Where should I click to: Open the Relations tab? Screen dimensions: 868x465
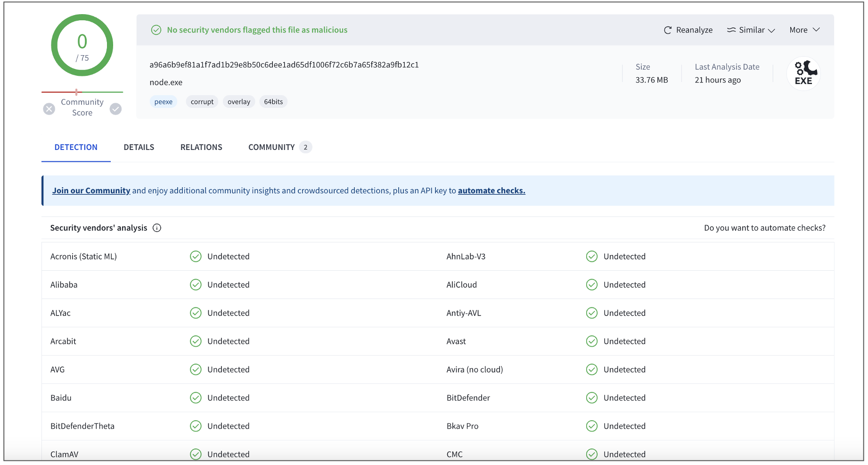(201, 147)
